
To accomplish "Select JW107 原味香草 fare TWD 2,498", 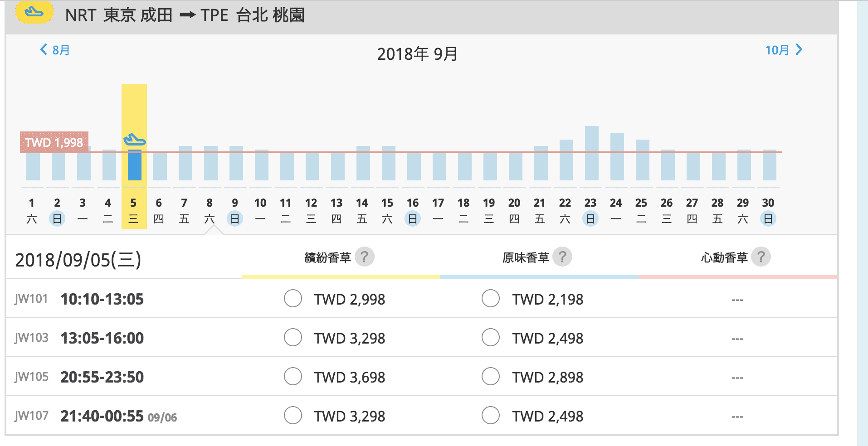I will pyautogui.click(x=491, y=416).
